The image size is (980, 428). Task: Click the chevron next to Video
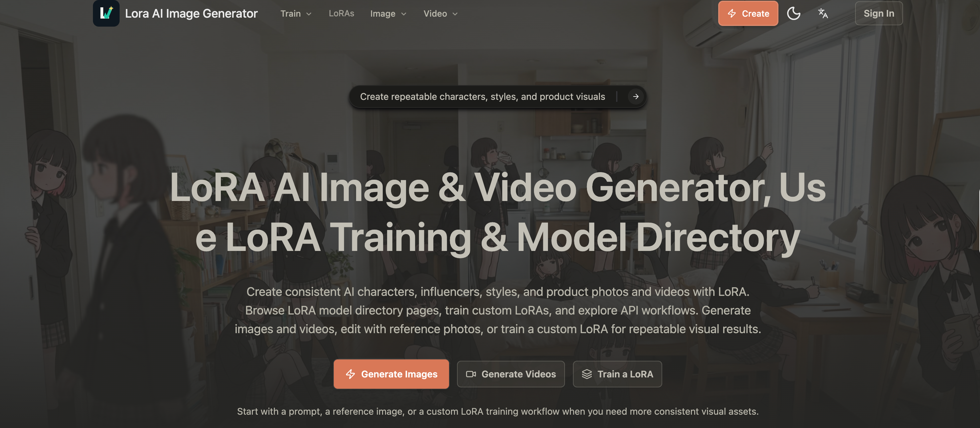455,14
